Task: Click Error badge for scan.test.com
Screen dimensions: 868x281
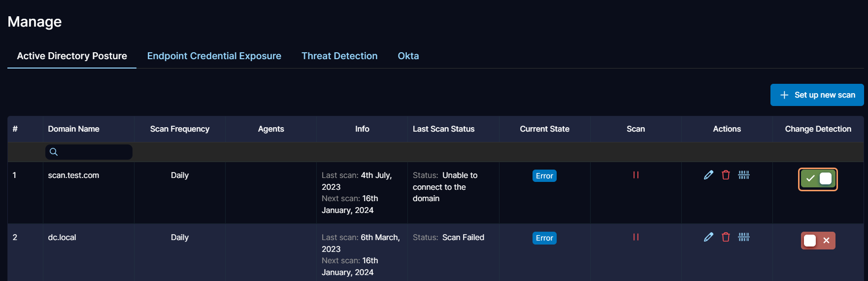Action: [x=544, y=176]
